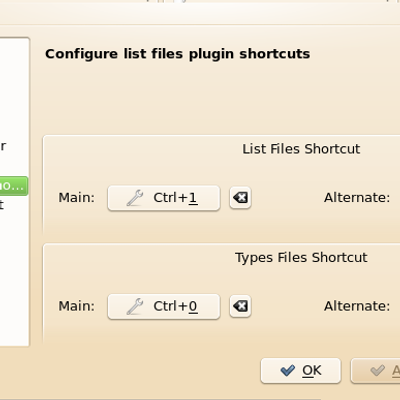The height and width of the screenshot is (400, 400).
Task: Click the Types Files Shortcut group title
Action: pyautogui.click(x=301, y=258)
